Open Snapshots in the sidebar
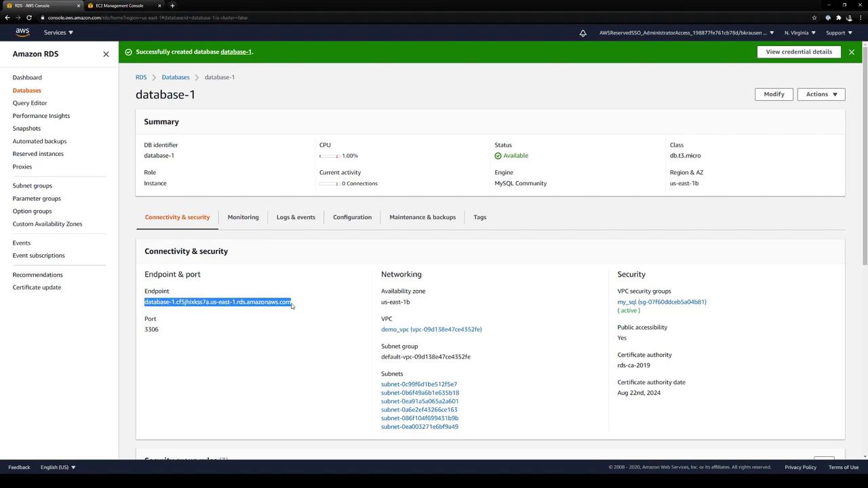The image size is (868, 488). pos(26,129)
